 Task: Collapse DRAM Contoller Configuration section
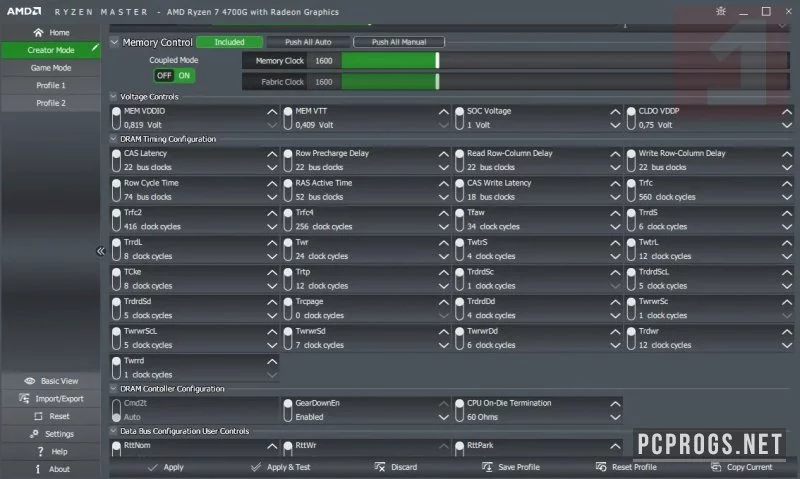[113, 388]
